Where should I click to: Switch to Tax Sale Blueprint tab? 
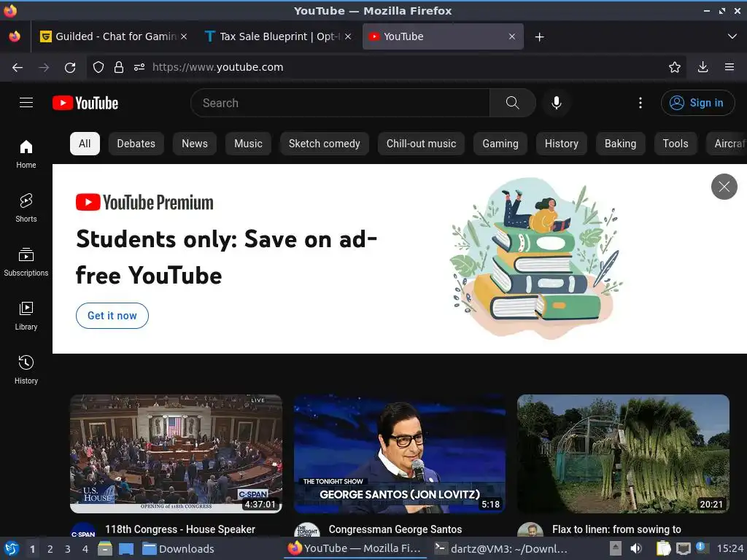(278, 36)
